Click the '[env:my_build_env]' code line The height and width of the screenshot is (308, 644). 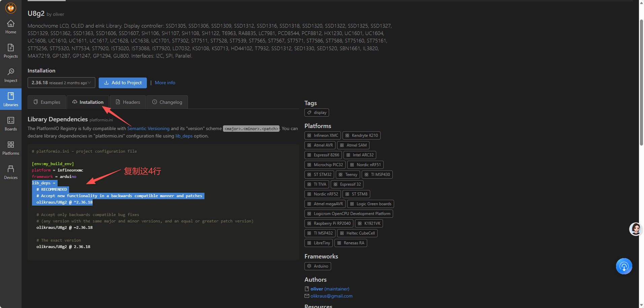pos(53,164)
